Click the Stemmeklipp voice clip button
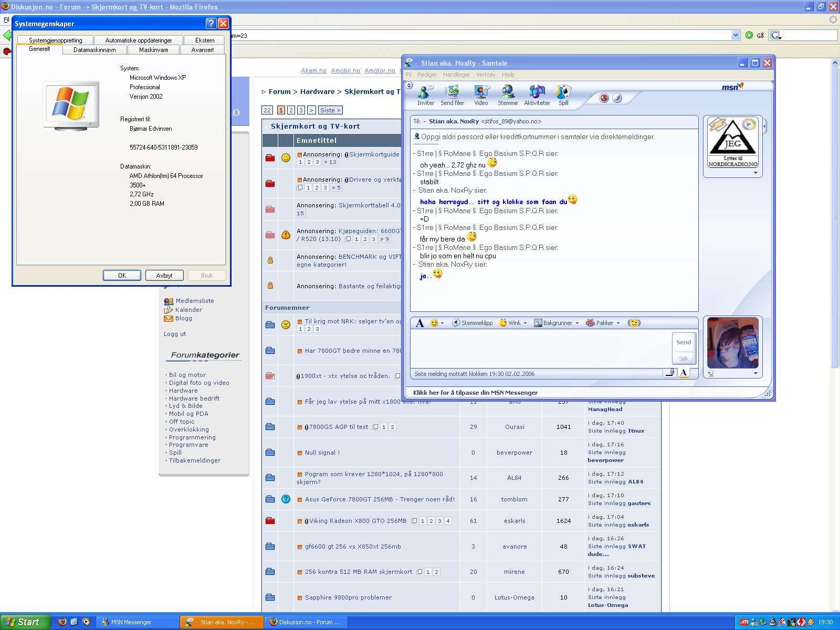 [x=472, y=323]
